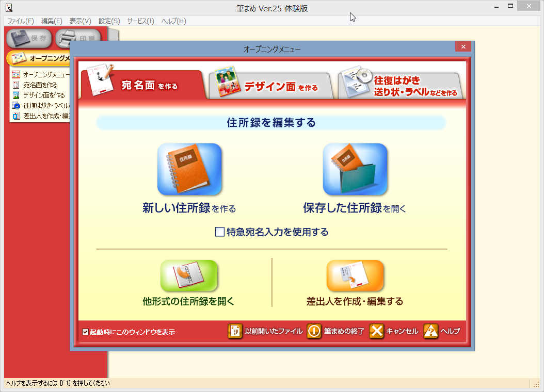Viewport: 544px width, 392px height.
Task: Click the 保存 save toolbar button
Action: pyautogui.click(x=29, y=38)
